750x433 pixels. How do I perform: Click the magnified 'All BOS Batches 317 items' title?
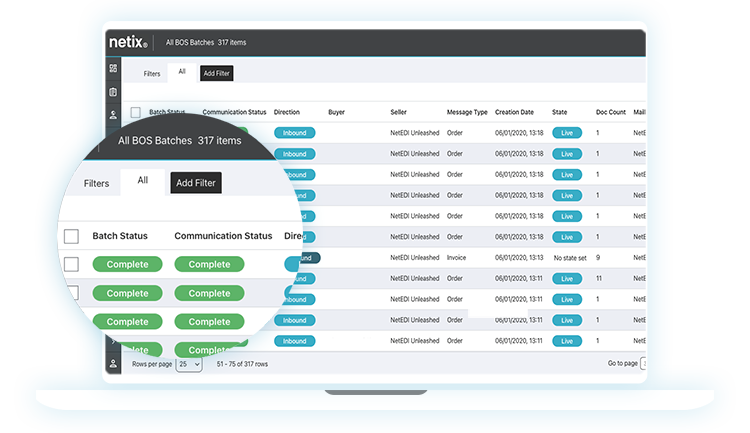point(179,141)
